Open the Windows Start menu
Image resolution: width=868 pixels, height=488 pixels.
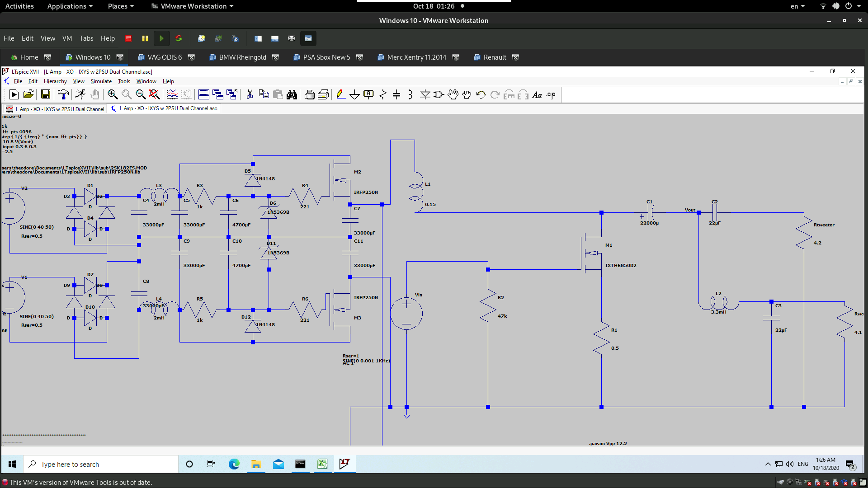point(12,464)
